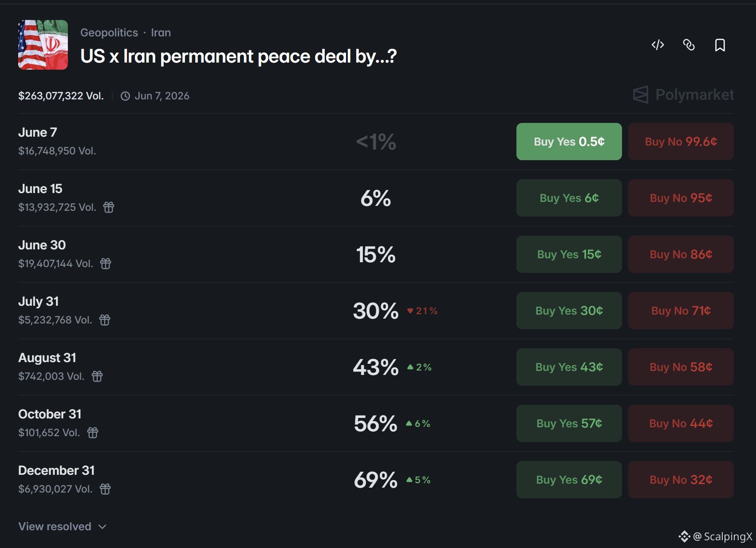Open the Geopolitics category link

[x=109, y=32]
